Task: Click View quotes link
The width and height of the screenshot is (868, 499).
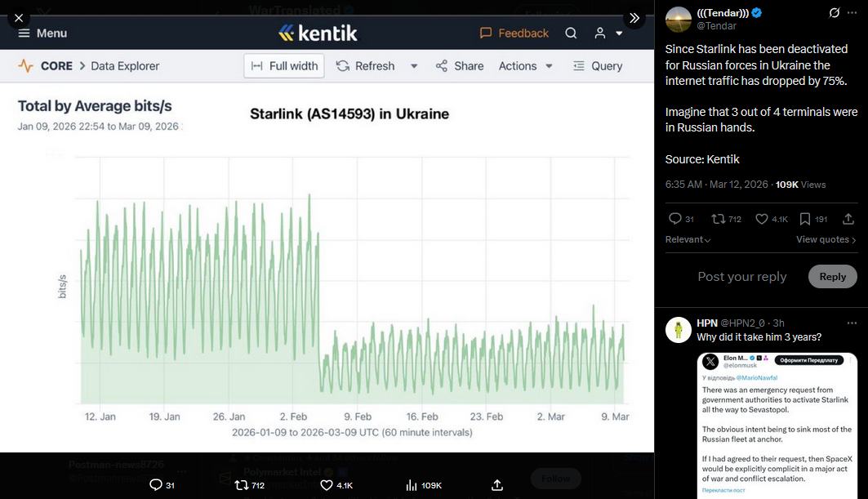Action: pyautogui.click(x=826, y=239)
